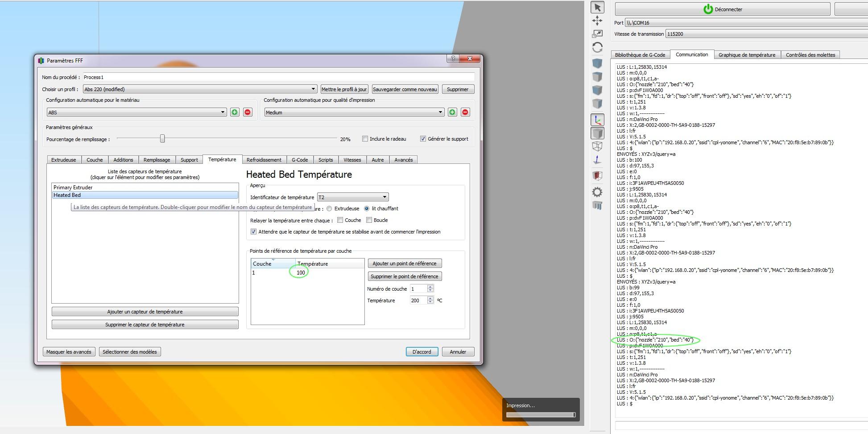Click the Déconnecter button
868x434 pixels.
click(x=723, y=9)
